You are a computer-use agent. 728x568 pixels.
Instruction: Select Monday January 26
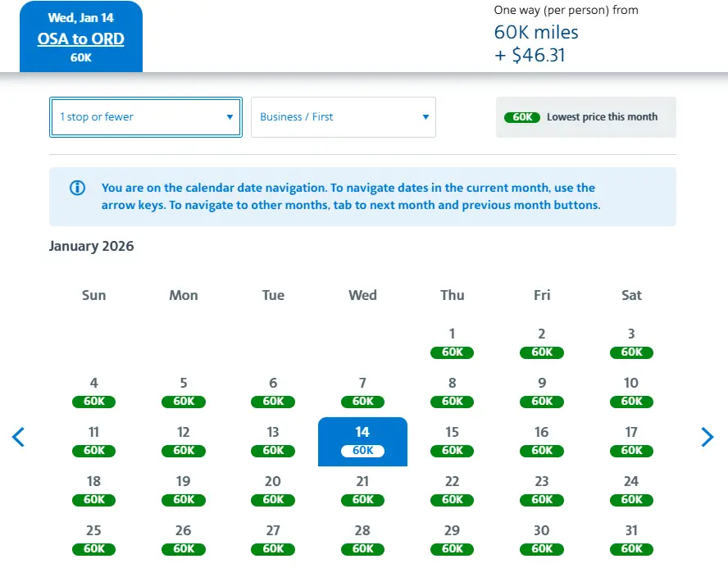(x=184, y=540)
